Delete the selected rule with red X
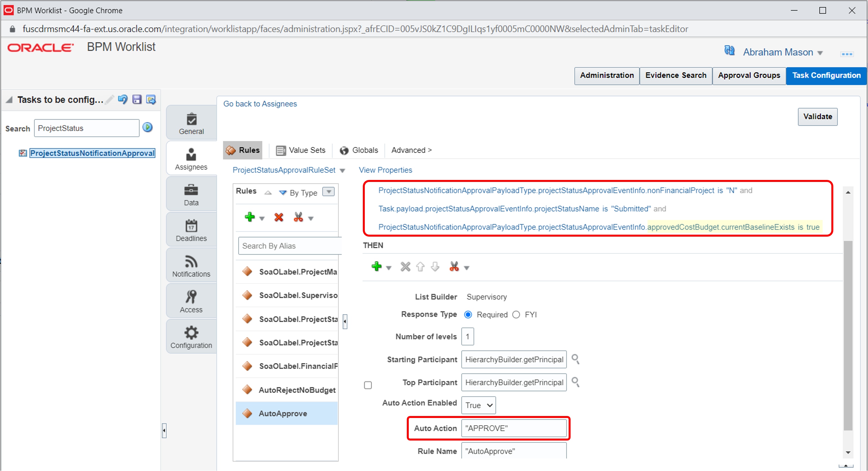This screenshot has height=471, width=868. tap(279, 217)
